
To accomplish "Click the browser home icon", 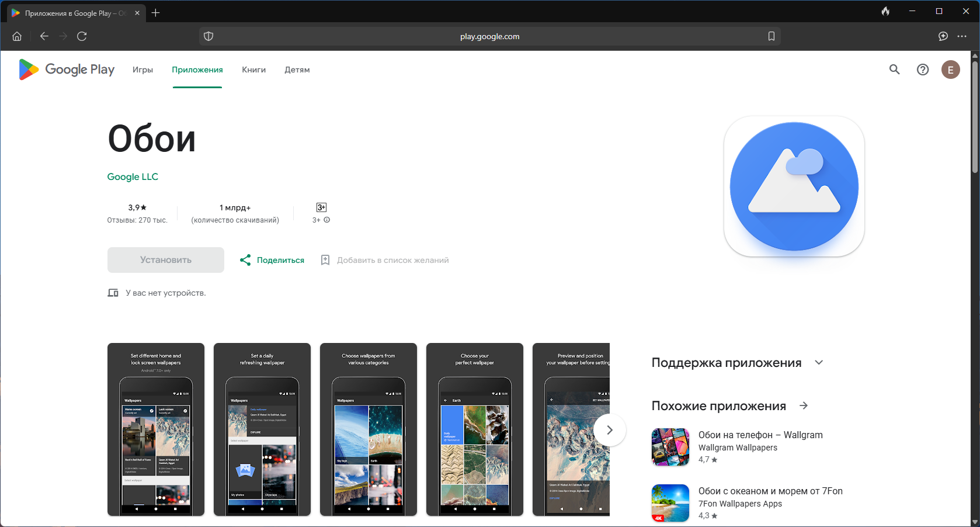I will 17,36.
